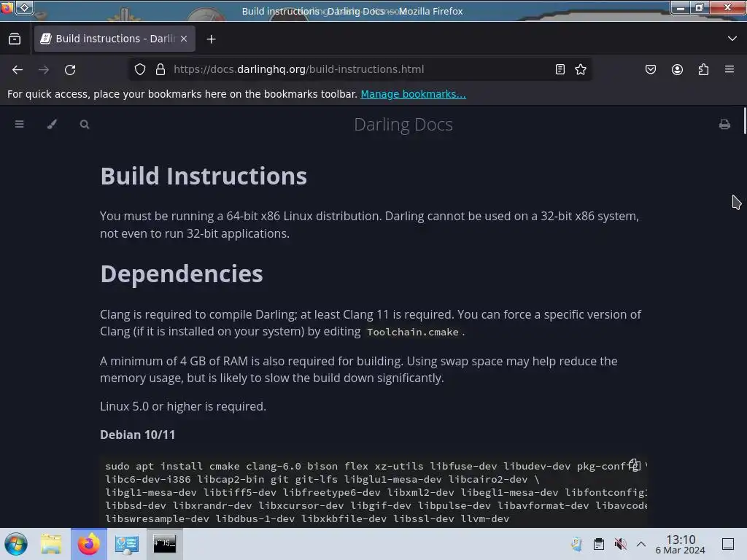Open the Firefox account menu

click(x=677, y=69)
